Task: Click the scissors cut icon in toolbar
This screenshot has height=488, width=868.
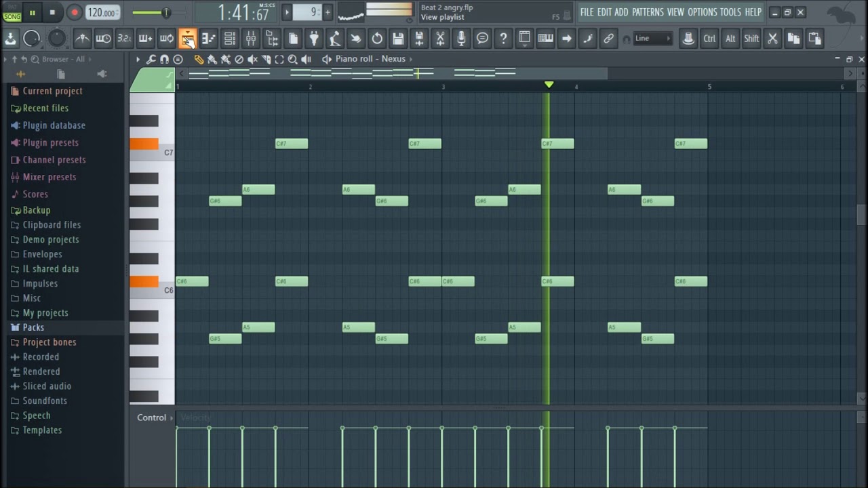Action: [772, 39]
